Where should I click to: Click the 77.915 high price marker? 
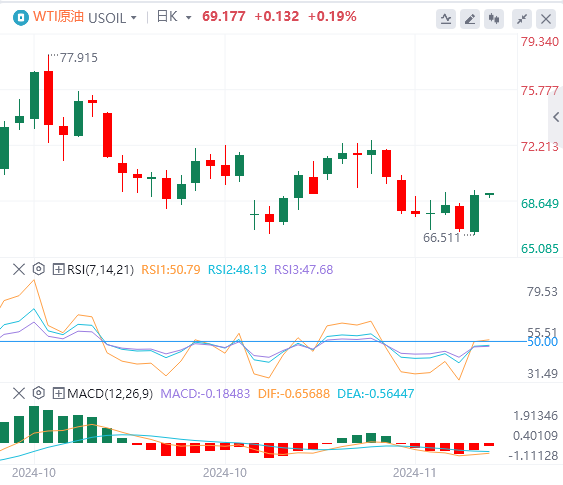coord(79,58)
